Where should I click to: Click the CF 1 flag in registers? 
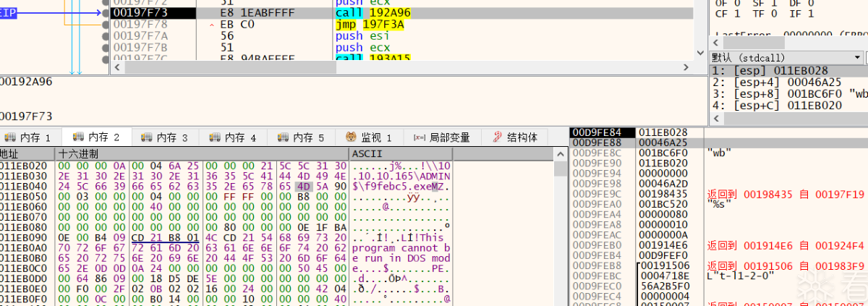[x=727, y=13]
